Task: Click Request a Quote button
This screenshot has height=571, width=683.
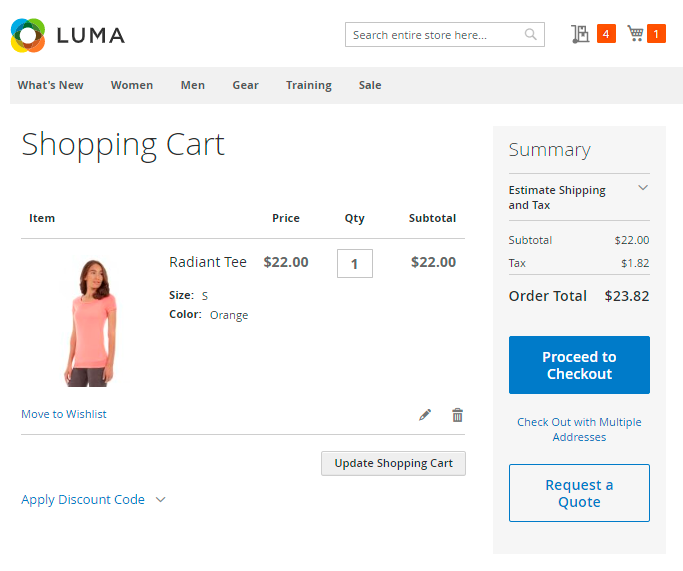Action: [x=579, y=493]
